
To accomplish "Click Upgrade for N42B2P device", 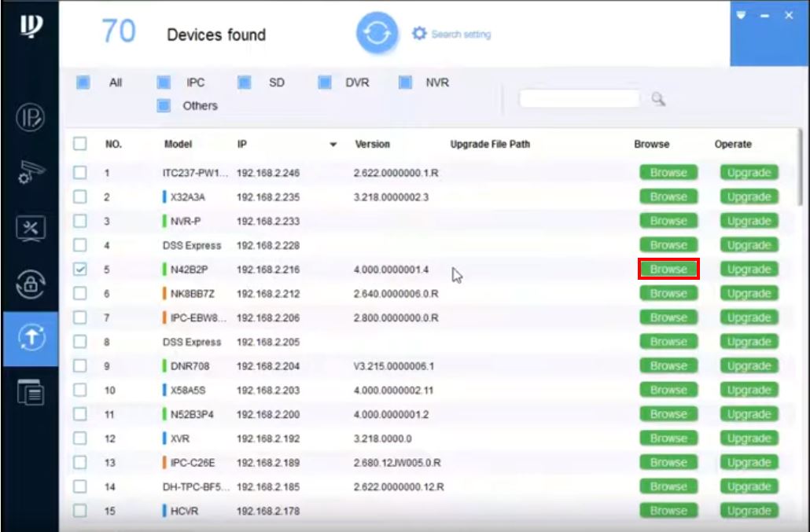I will click(x=749, y=270).
